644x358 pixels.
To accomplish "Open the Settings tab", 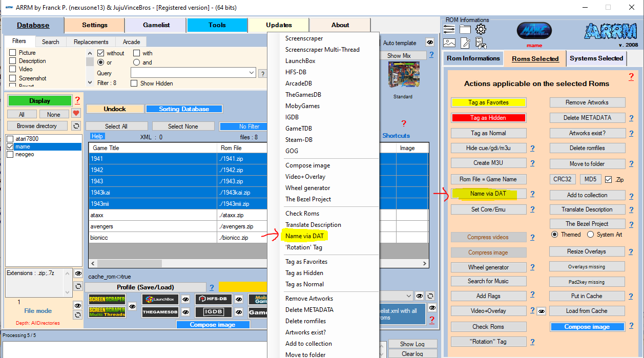I will pyautogui.click(x=95, y=25).
